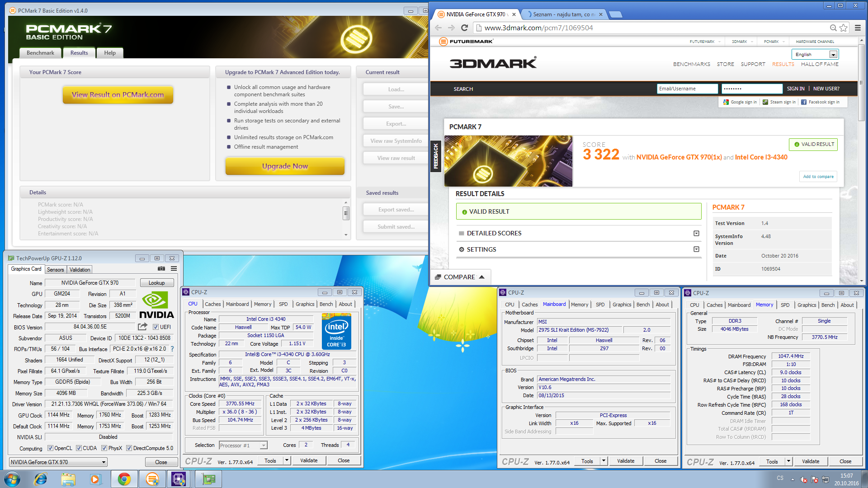Sign in with the Facebook icon

click(804, 102)
